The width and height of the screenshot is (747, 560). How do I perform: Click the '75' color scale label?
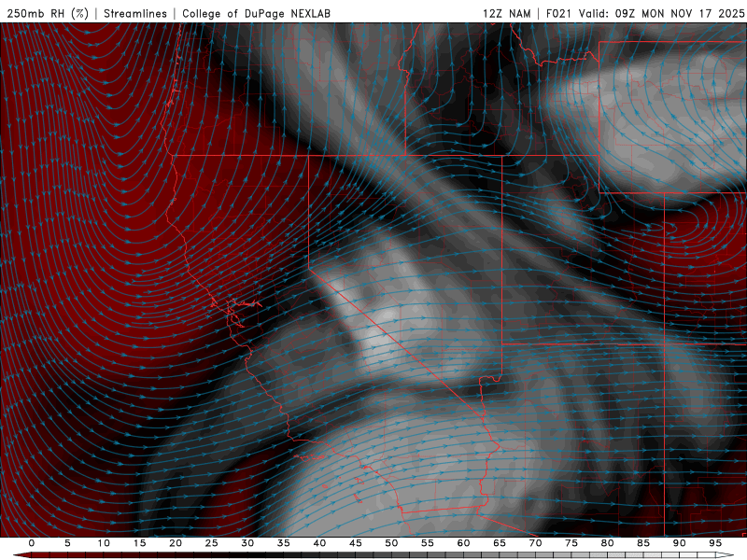pyautogui.click(x=571, y=543)
